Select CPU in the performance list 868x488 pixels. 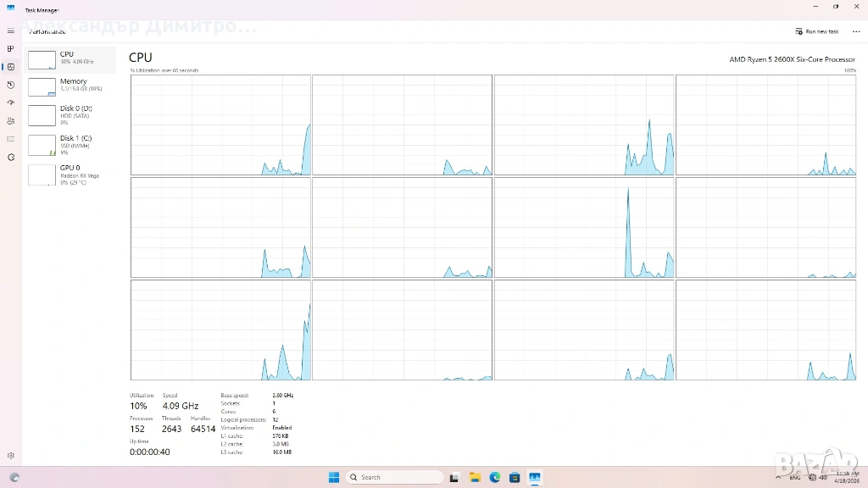(71, 59)
